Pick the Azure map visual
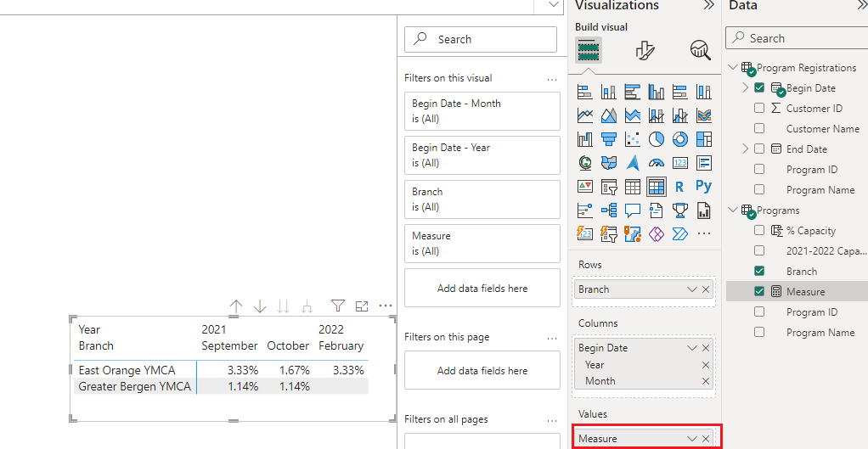Screen dimensions: 868x449 click(x=633, y=163)
